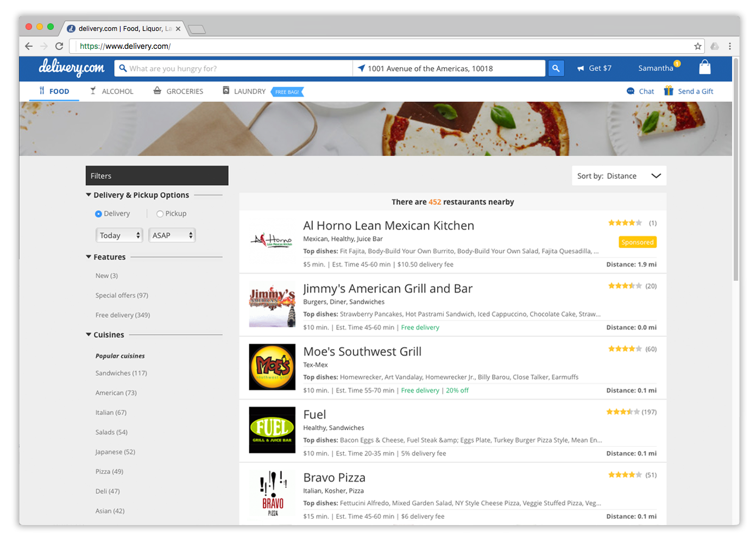This screenshot has height=543, width=756.
Task: Filter by Sandwiches (117) cuisine
Action: [121, 373]
